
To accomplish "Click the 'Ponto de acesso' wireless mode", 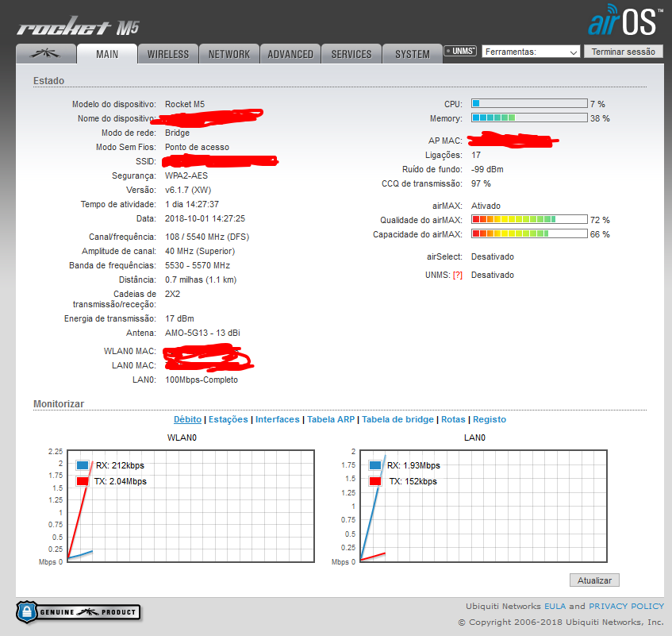I will 197,147.
